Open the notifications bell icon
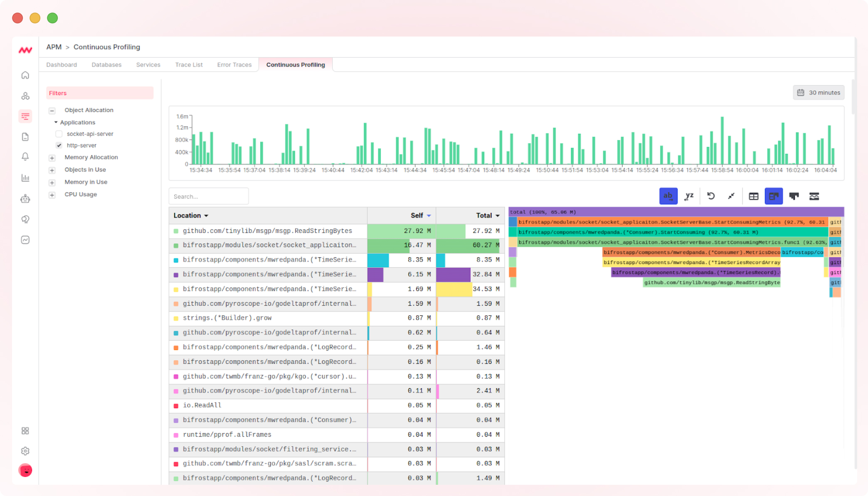Screen dimensions: 868x496 tap(25, 157)
